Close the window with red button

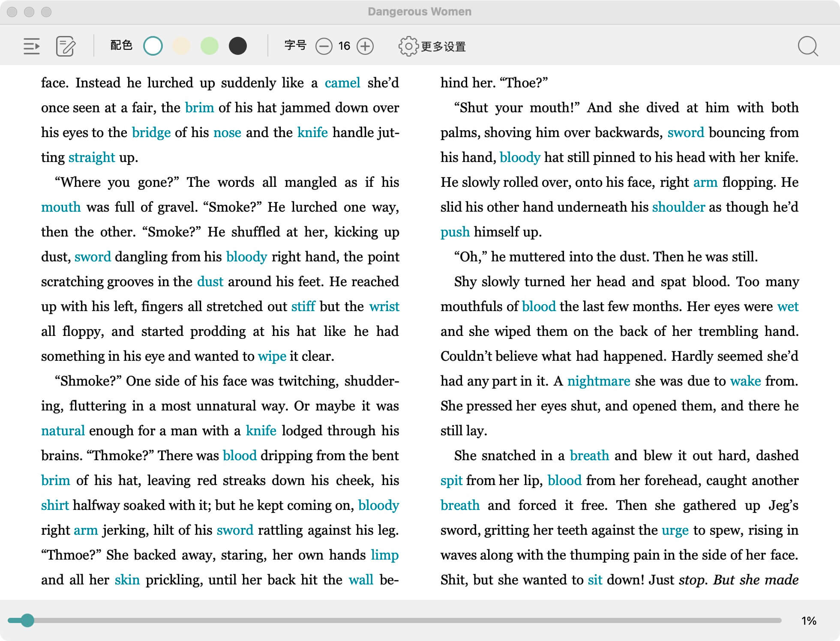pos(12,12)
